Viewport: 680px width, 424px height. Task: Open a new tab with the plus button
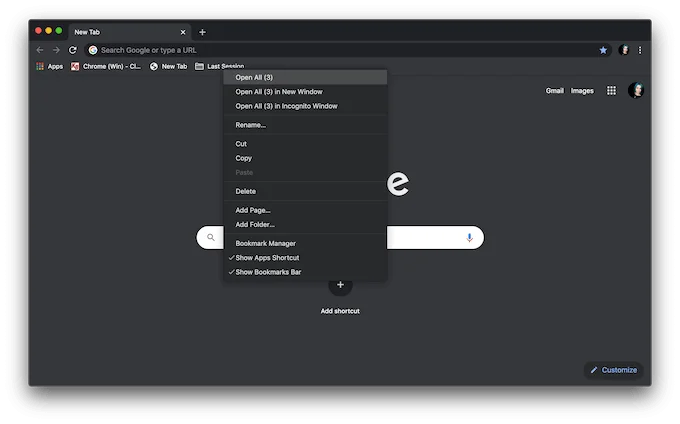coord(202,32)
